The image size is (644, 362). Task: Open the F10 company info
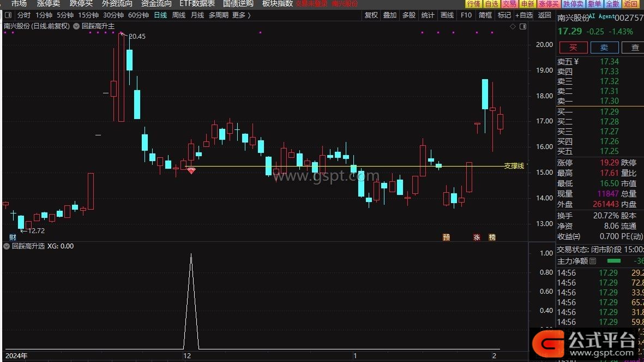coord(466,15)
